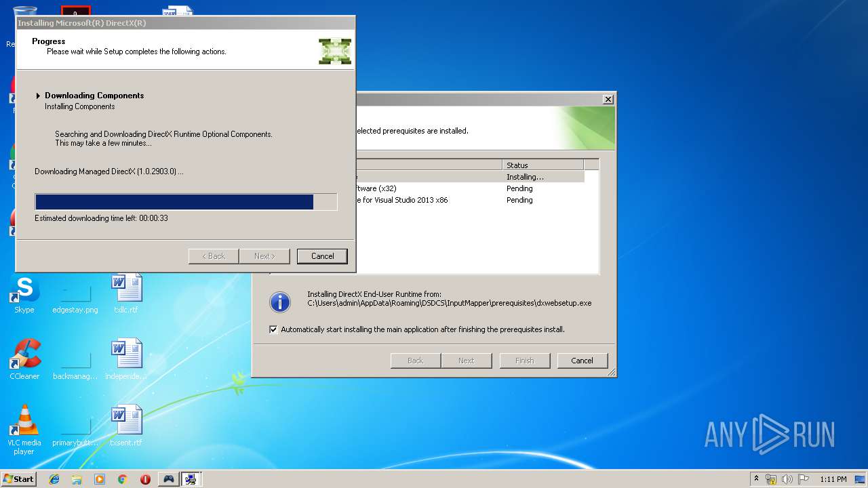Click the disabled Next button in DirectX setup
The image size is (868, 488).
264,256
